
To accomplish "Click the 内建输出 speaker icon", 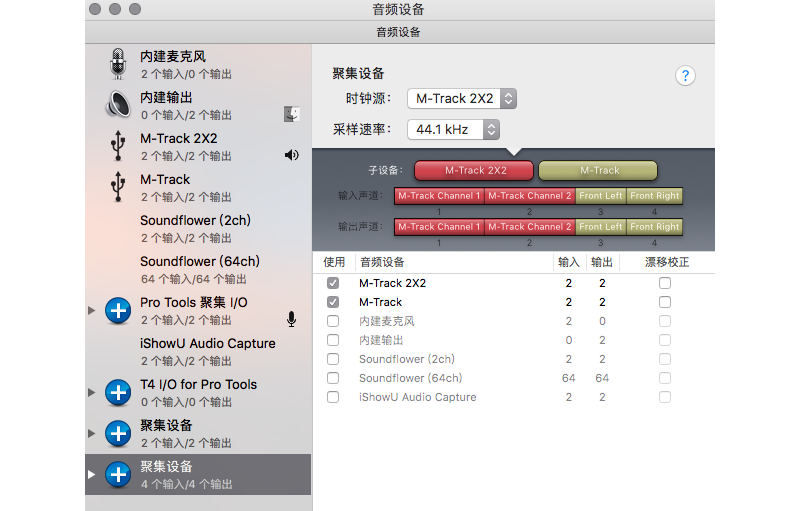I will (x=118, y=105).
